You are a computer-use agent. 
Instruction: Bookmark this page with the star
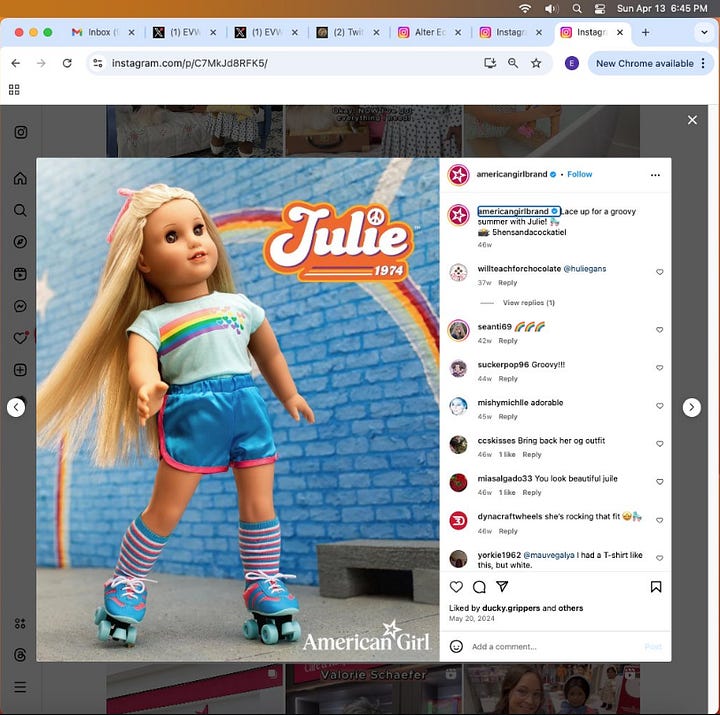tap(536, 63)
